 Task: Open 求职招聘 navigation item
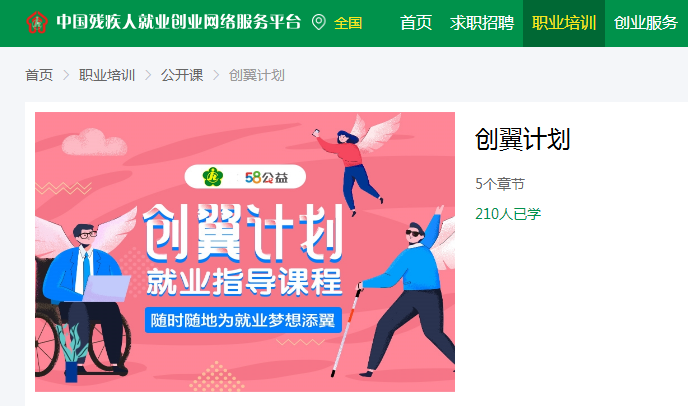(x=482, y=22)
